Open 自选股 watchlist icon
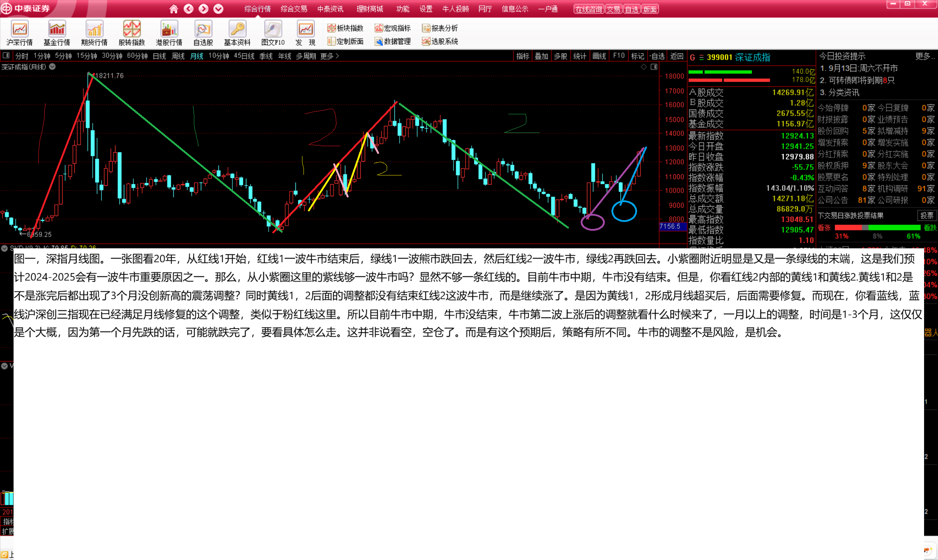Viewport: 938px width, 560px height. pos(203,29)
